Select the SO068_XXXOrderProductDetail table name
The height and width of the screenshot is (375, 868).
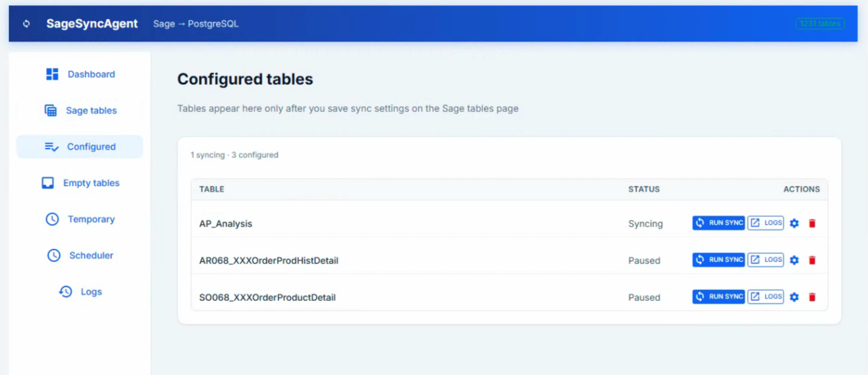click(267, 297)
